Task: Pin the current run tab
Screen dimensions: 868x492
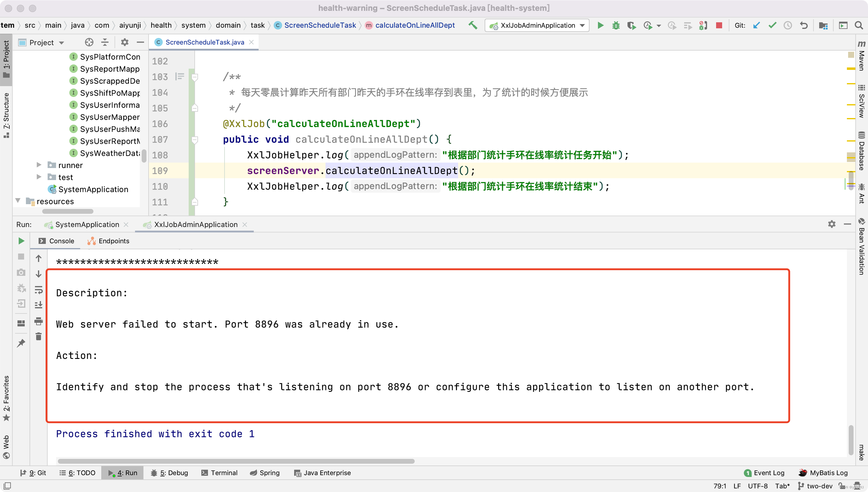Action: tap(21, 343)
